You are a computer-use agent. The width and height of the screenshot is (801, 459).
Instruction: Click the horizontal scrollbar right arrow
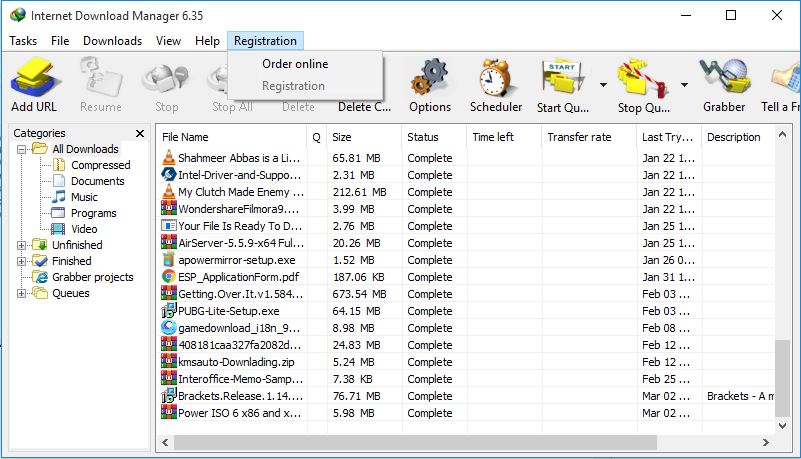[x=766, y=442]
